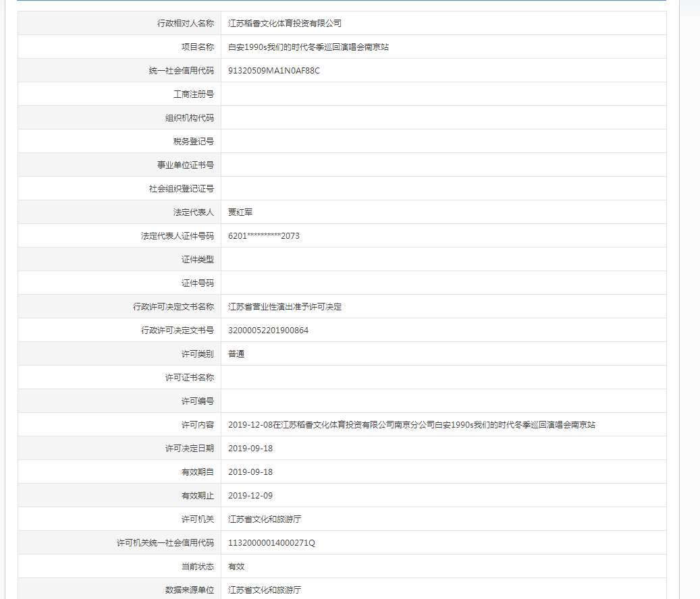Click the 许可内容 description text
The height and width of the screenshot is (599, 700).
(412, 425)
